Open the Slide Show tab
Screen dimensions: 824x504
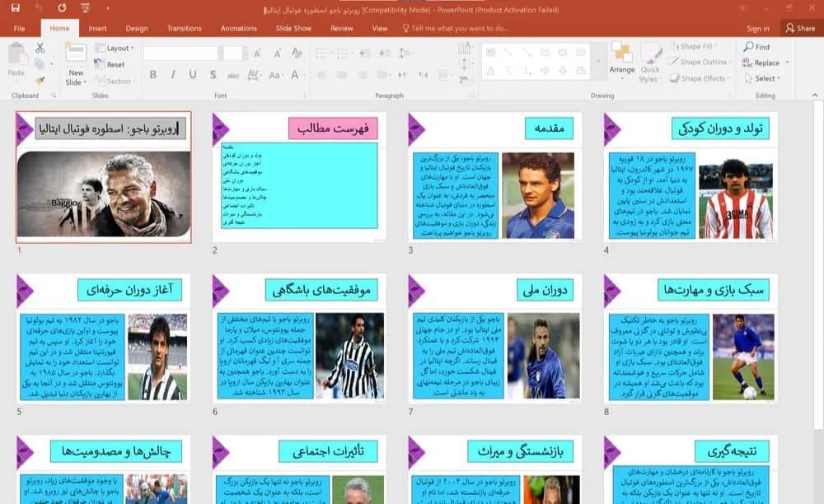pyautogui.click(x=294, y=28)
